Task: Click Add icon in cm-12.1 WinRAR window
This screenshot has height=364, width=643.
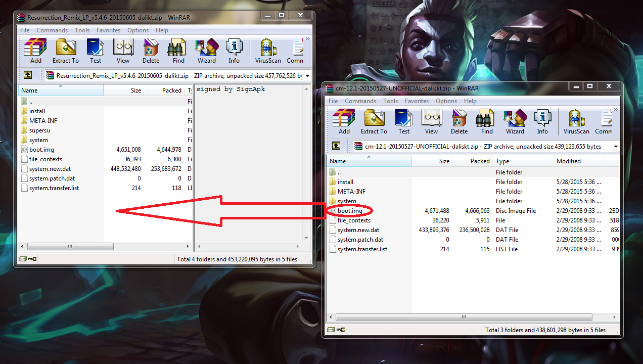Action: tap(344, 121)
